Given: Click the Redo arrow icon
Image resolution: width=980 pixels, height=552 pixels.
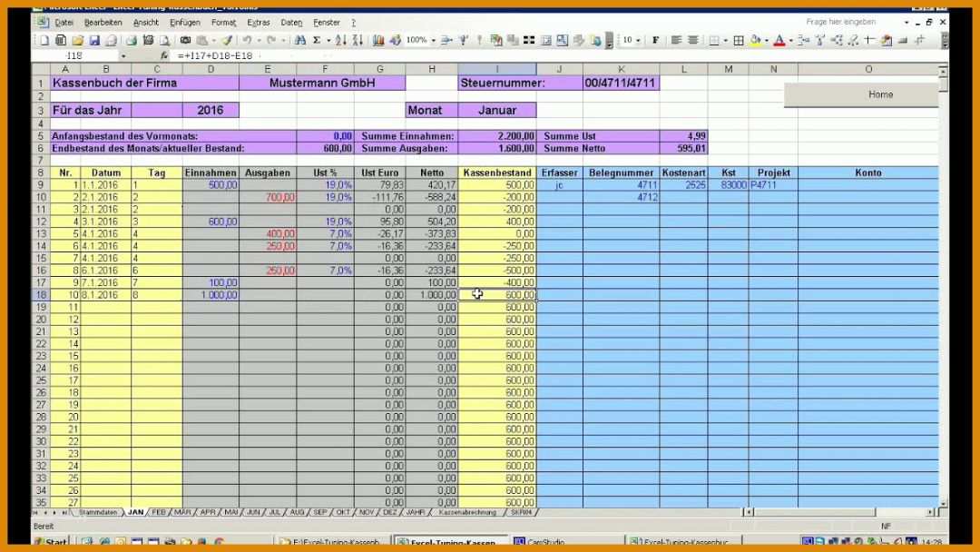Looking at the screenshot, I should click(x=271, y=40).
